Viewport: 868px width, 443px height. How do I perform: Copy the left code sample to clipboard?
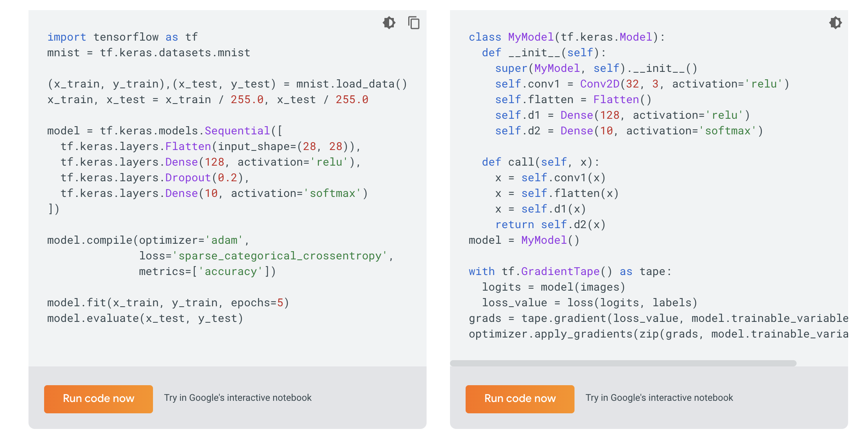[x=414, y=23]
